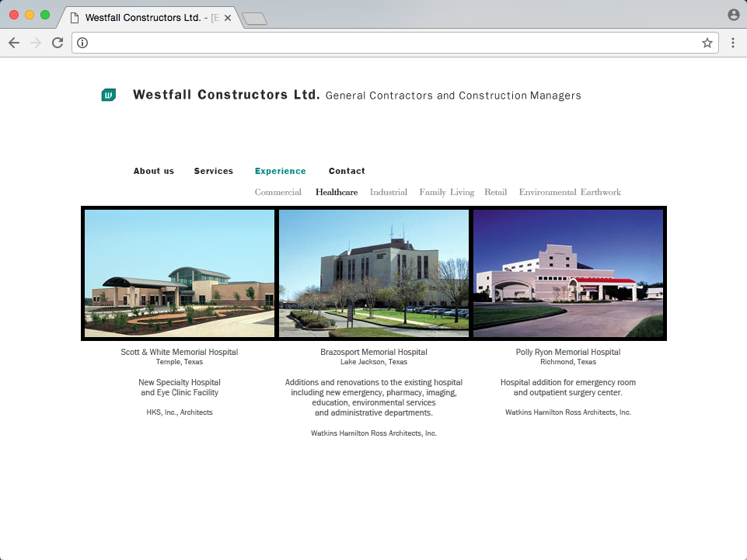Open the About us menu

click(154, 171)
